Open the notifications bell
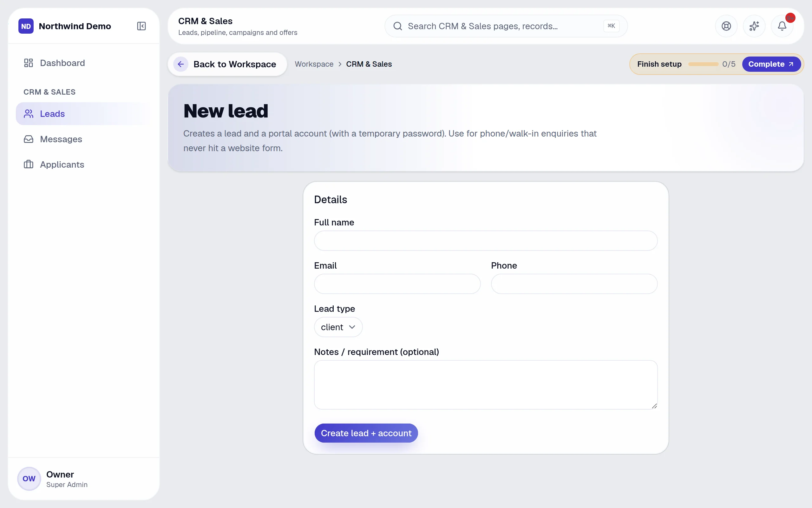 tap(782, 26)
